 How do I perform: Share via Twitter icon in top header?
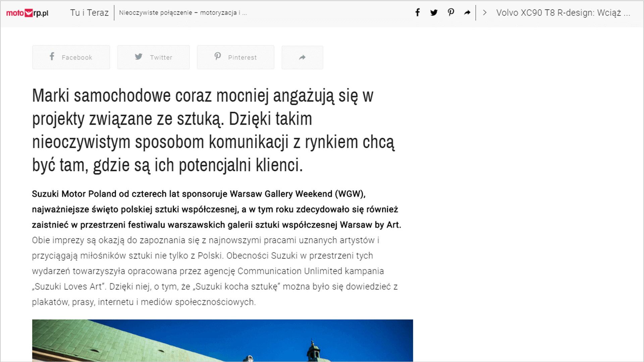pos(434,13)
